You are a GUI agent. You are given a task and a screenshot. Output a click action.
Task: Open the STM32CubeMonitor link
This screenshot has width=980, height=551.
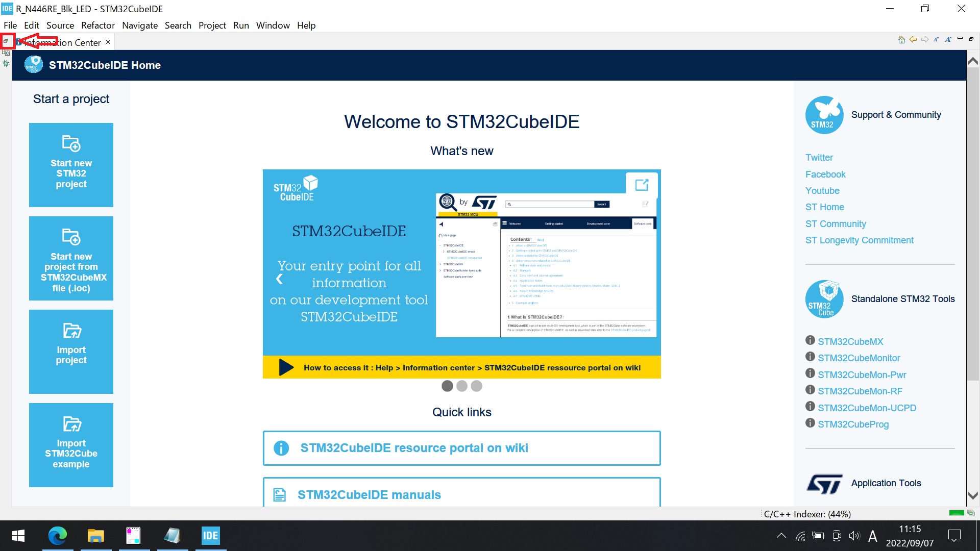click(859, 358)
